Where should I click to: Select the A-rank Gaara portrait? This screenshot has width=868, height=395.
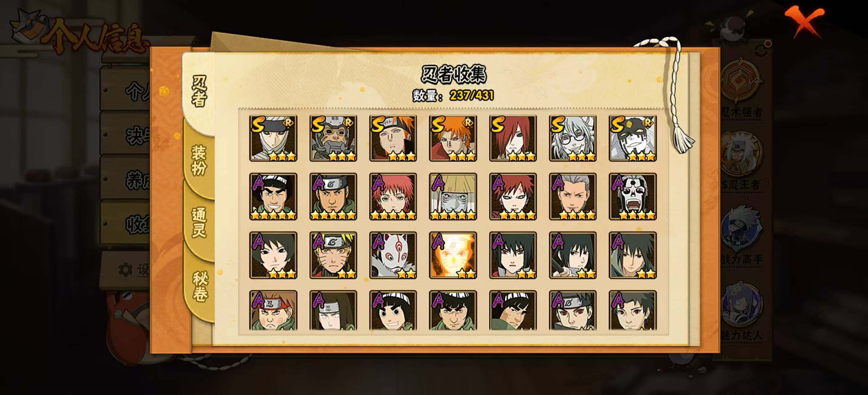513,197
